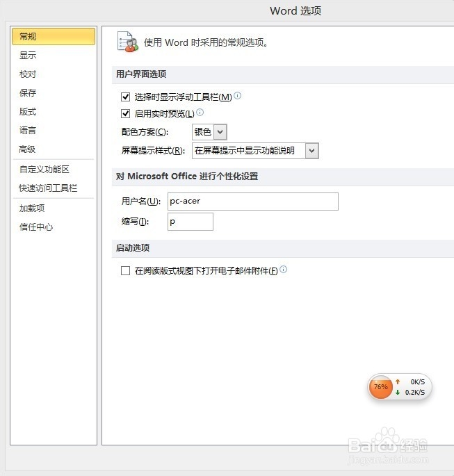
Task: Open the 信任中心 category
Action: pyautogui.click(x=36, y=227)
